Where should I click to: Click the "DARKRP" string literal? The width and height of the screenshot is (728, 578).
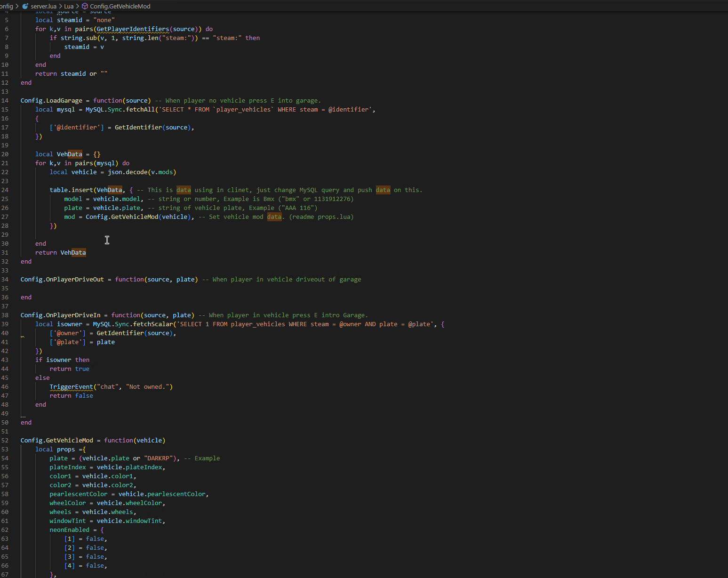pos(160,458)
